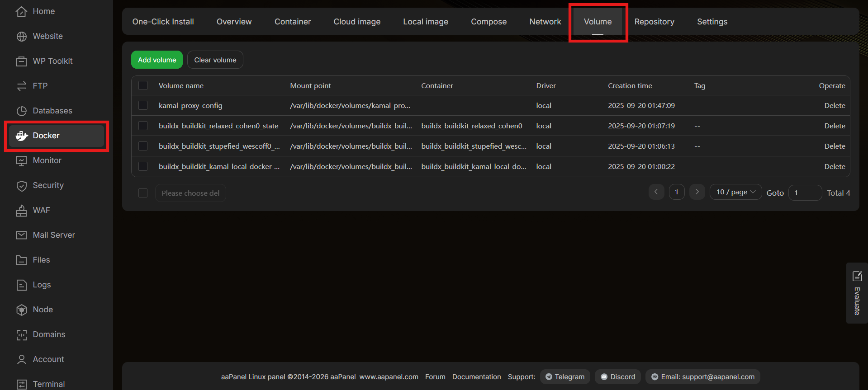Click the Website globe icon
Image resolution: width=868 pixels, height=390 pixels.
(21, 36)
